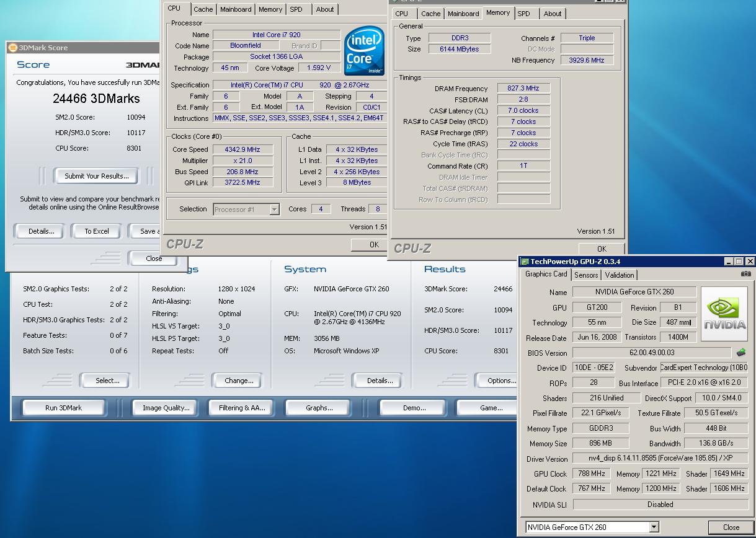Select the CPU tab in left CPU-Z
Image resolution: width=756 pixels, height=538 pixels.
174,8
